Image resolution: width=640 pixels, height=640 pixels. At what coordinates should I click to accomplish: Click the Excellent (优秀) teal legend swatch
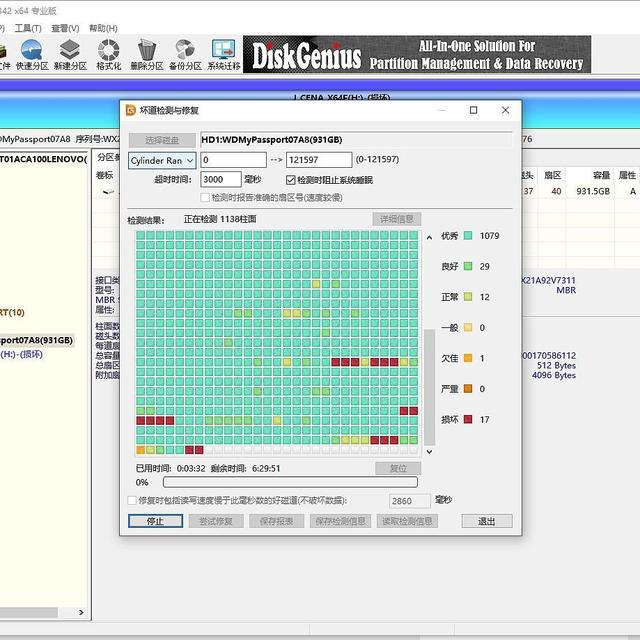[x=468, y=236]
